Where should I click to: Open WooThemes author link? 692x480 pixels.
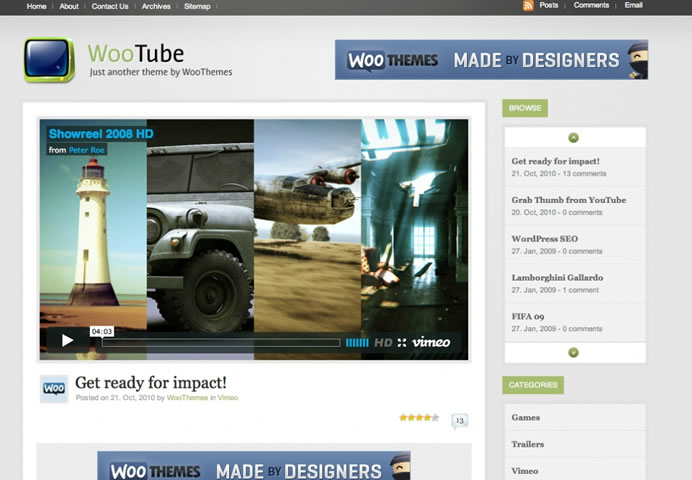pos(187,398)
